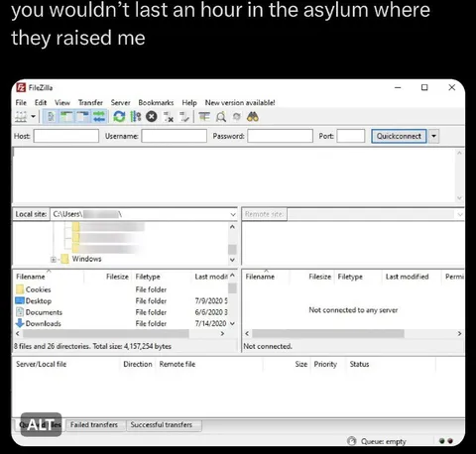Focus the Password input field
The height and width of the screenshot is (454, 476).
pyautogui.click(x=280, y=136)
